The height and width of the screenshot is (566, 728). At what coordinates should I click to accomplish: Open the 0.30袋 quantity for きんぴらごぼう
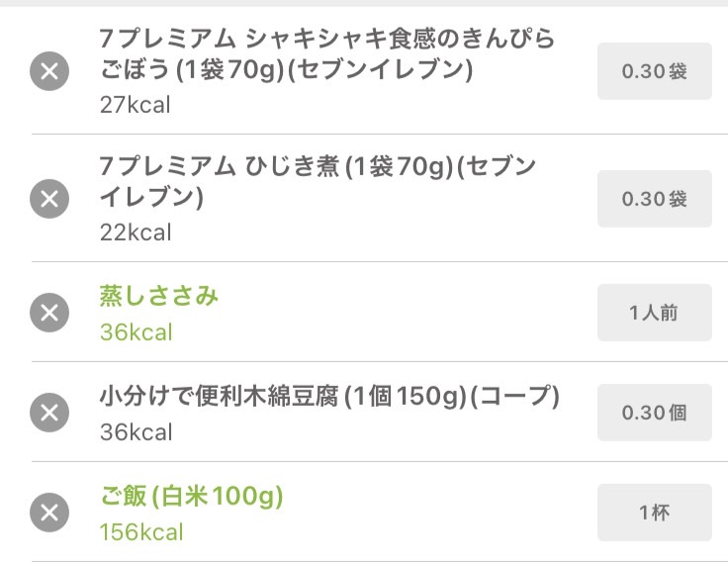(x=654, y=71)
